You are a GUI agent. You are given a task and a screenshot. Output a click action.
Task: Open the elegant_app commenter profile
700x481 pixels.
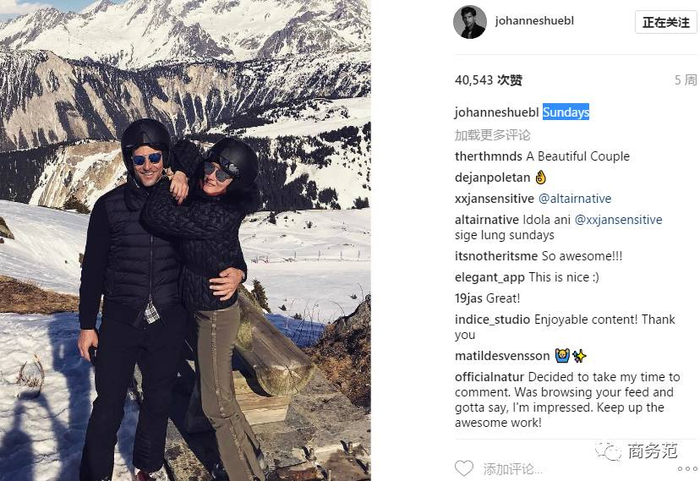[x=489, y=277]
